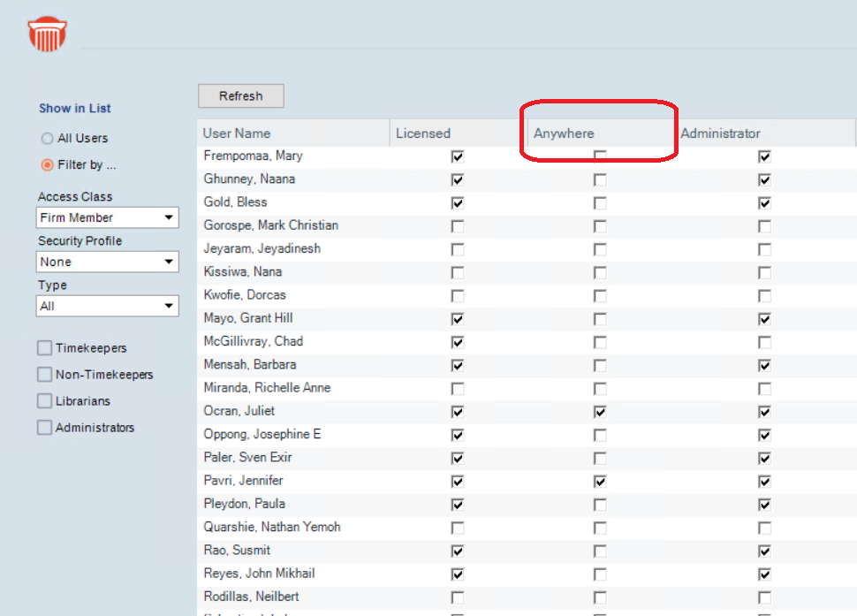
Task: Open the Type dropdown showing All
Action: (107, 306)
